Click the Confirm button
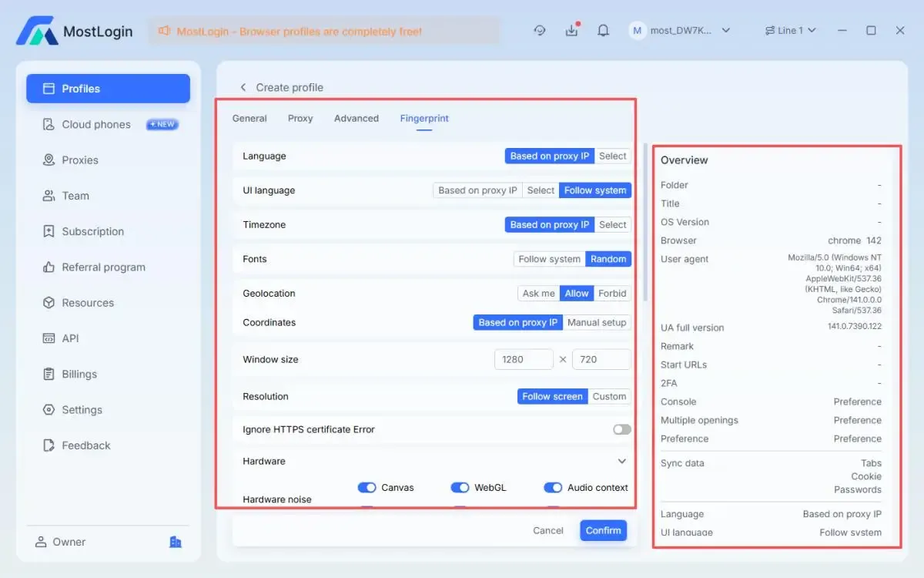The image size is (924, 578). (x=603, y=530)
